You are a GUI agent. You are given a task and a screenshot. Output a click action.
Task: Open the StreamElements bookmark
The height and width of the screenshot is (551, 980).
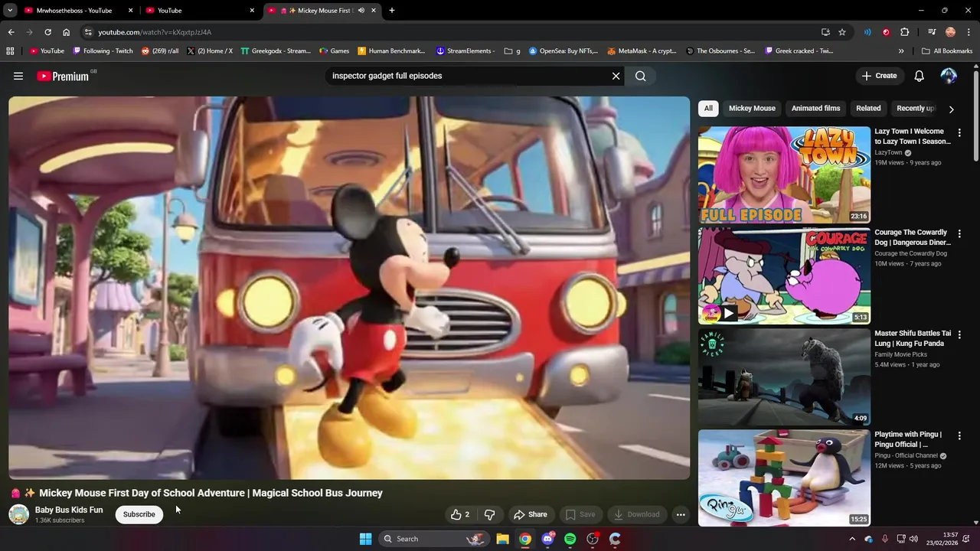pos(465,51)
